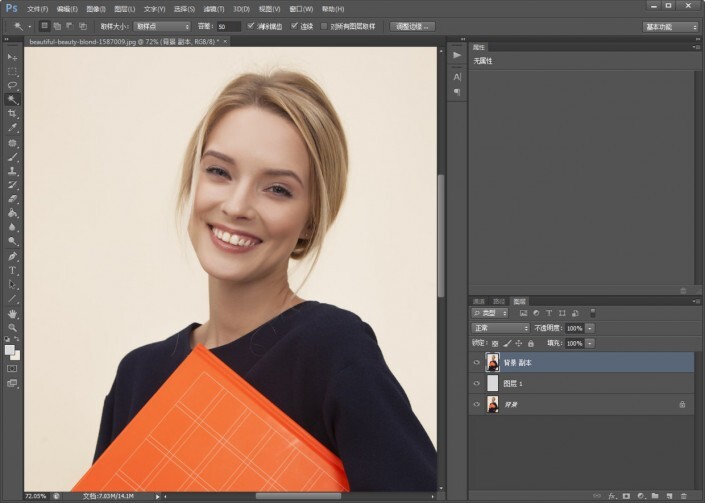Open the 基本功能 workspace dropdown
Image resolution: width=705 pixels, height=503 pixels.
click(x=670, y=26)
